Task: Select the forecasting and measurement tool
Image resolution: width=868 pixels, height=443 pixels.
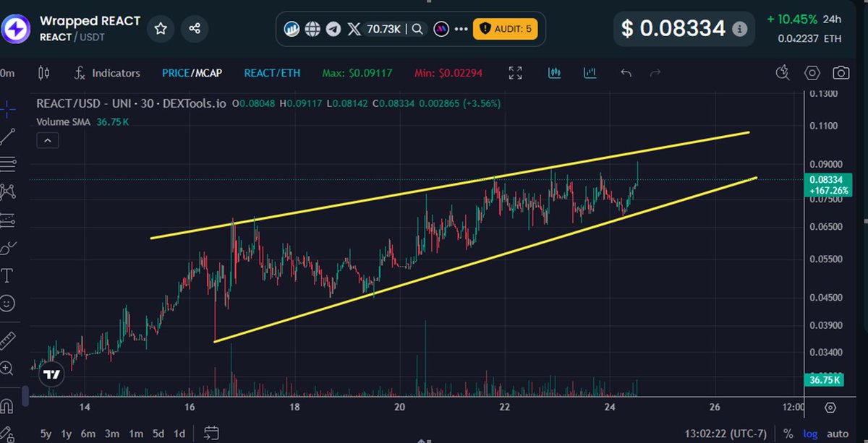Action: (8, 219)
